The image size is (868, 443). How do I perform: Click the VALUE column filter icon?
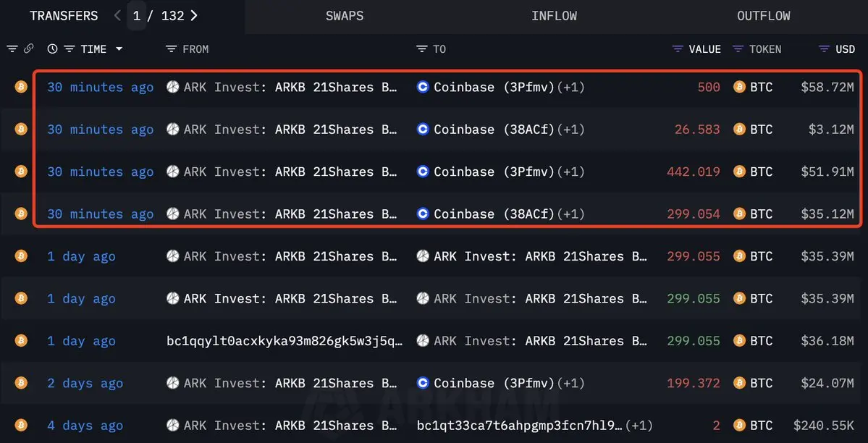(x=678, y=49)
